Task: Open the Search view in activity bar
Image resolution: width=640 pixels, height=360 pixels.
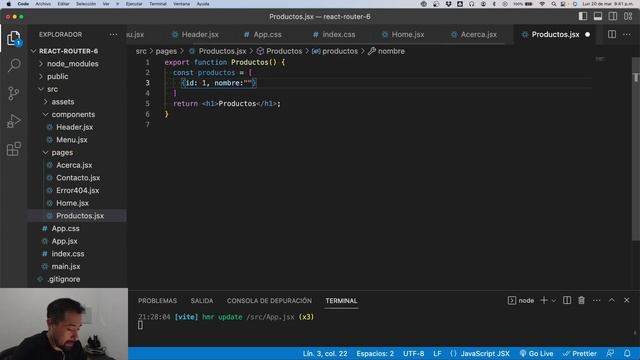Action: click(x=14, y=65)
